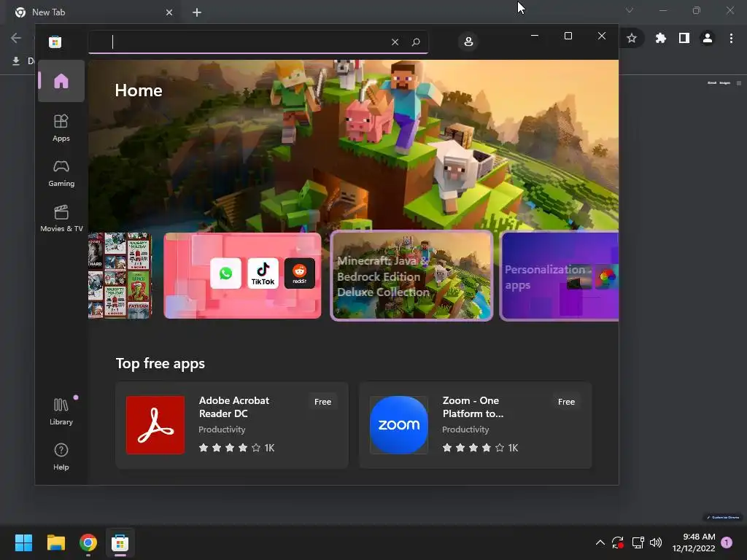Go to the Gaming section
Image resolution: width=747 pixels, height=560 pixels.
coord(61,173)
